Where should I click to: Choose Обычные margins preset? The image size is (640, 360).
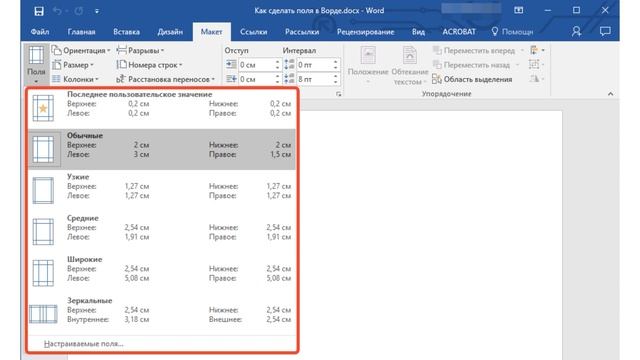tap(162, 149)
